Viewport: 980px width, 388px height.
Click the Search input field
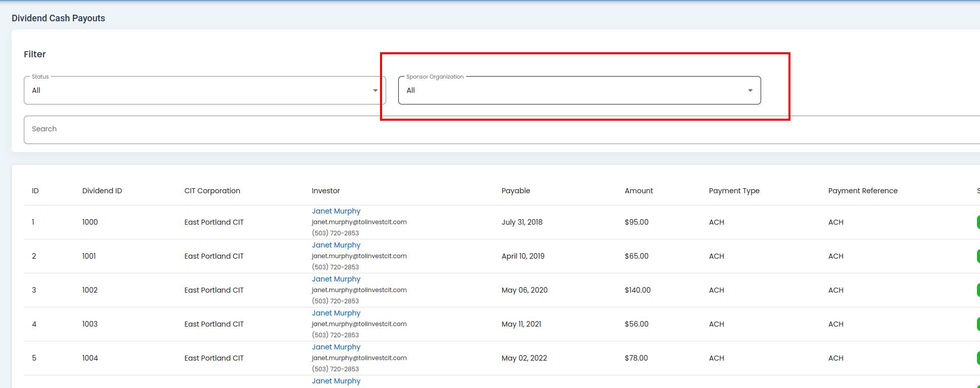[502, 129]
